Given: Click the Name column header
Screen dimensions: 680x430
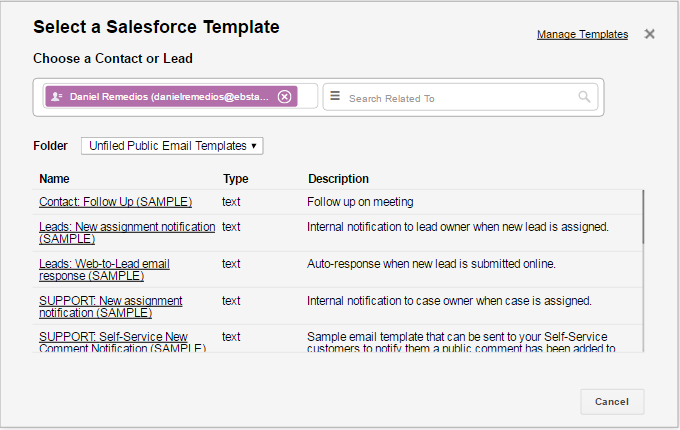Looking at the screenshot, I should [x=55, y=179].
